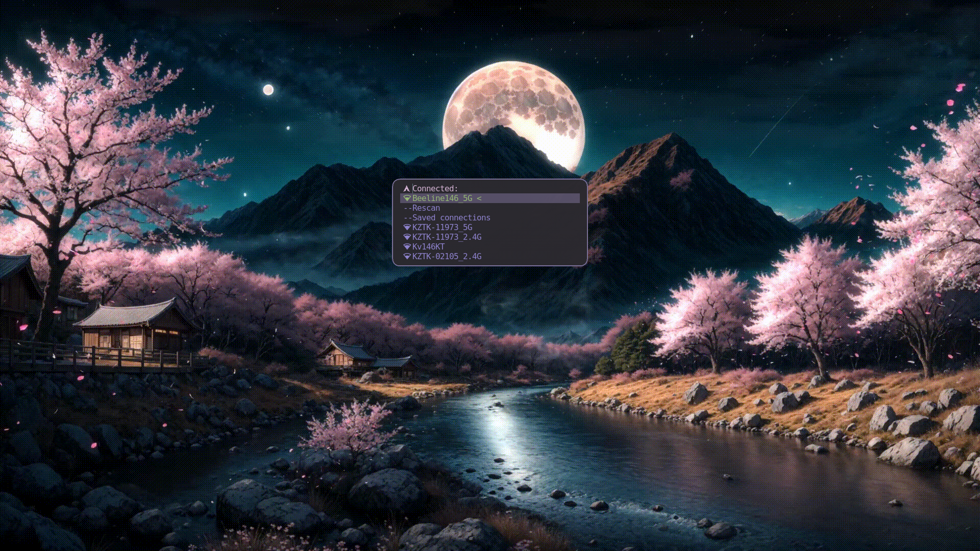Open the Saved connections entry
The height and width of the screenshot is (551, 980).
pos(451,218)
